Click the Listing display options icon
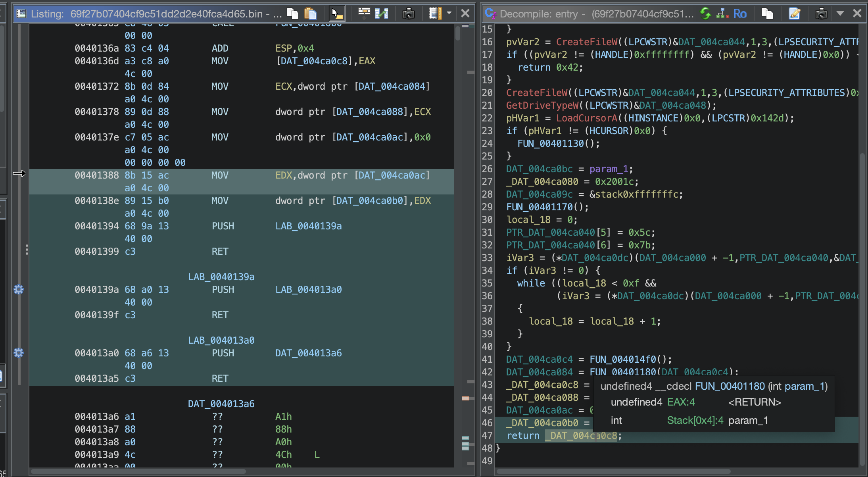868x477 pixels. tap(436, 13)
